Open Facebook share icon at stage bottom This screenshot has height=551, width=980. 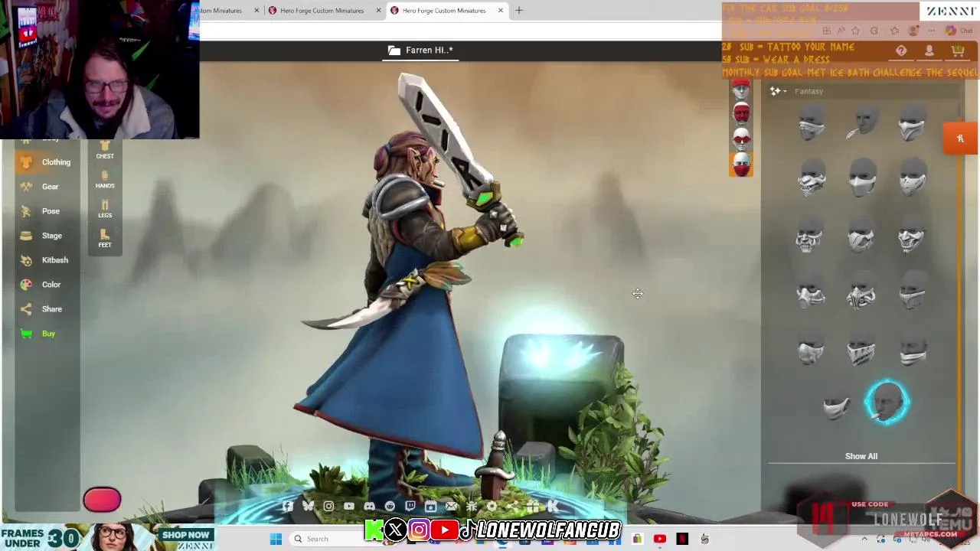tap(287, 507)
